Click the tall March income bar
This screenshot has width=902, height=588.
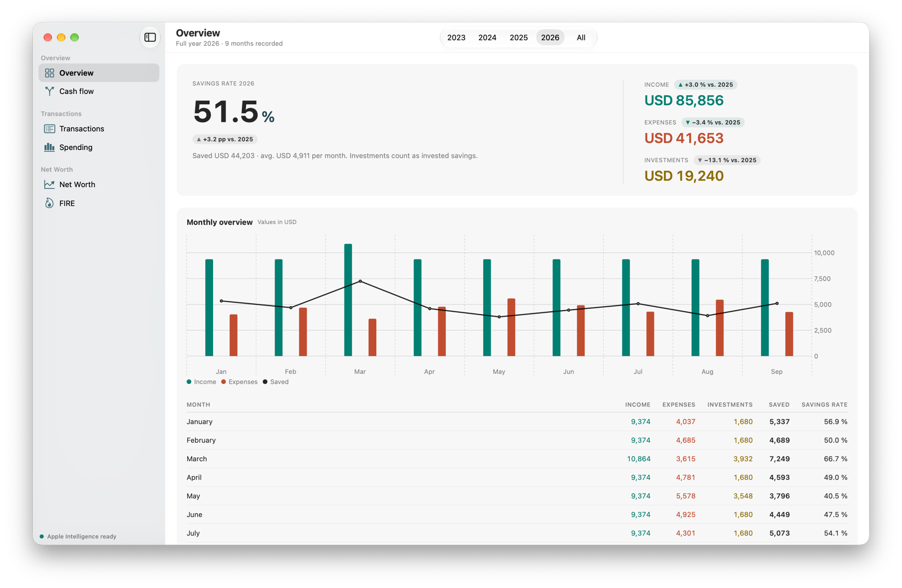[348, 300]
